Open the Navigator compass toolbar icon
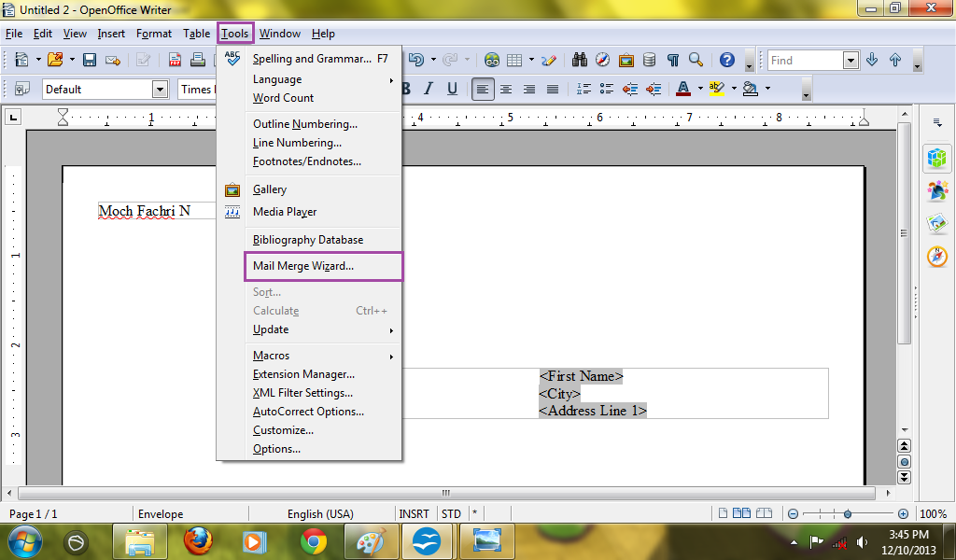 click(602, 60)
